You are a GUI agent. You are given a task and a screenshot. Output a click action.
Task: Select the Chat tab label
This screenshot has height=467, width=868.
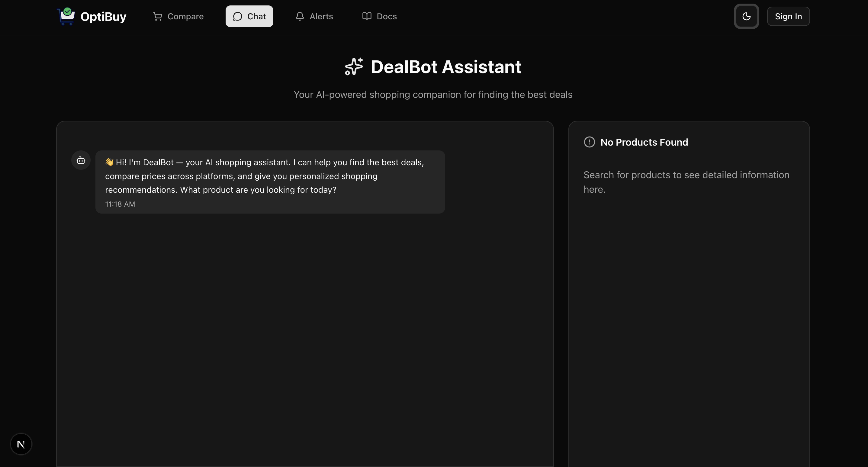pos(256,17)
